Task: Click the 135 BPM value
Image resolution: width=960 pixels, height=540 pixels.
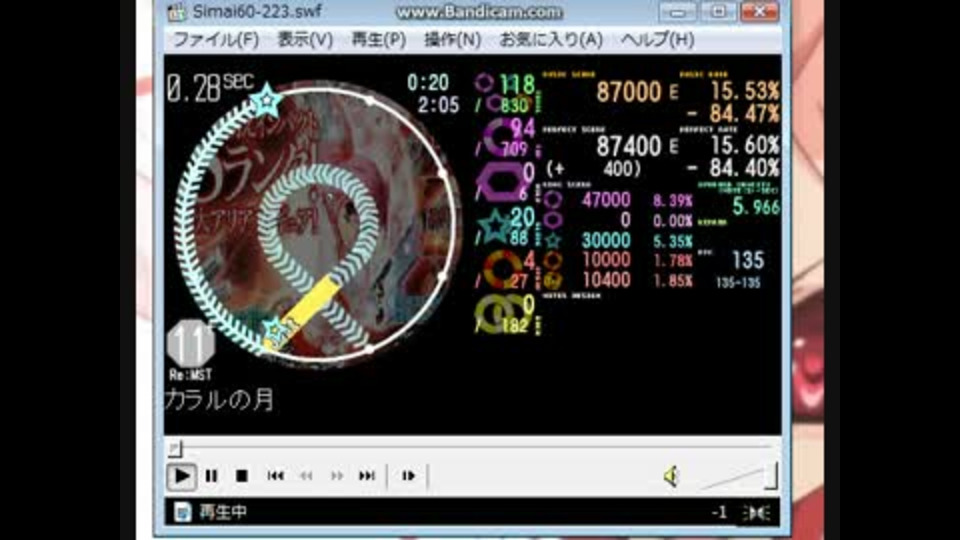Action: (748, 261)
